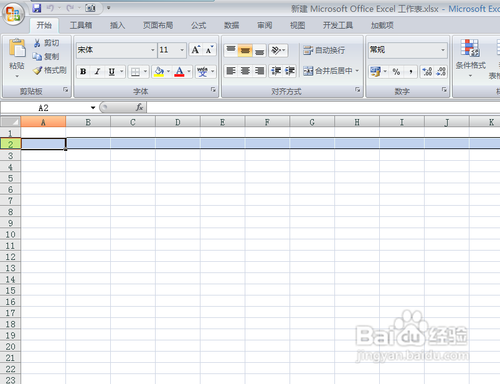Viewport: 500px width, 384px height.
Task: Toggle middle vertical alignment (highlighted)
Action: coord(245,50)
